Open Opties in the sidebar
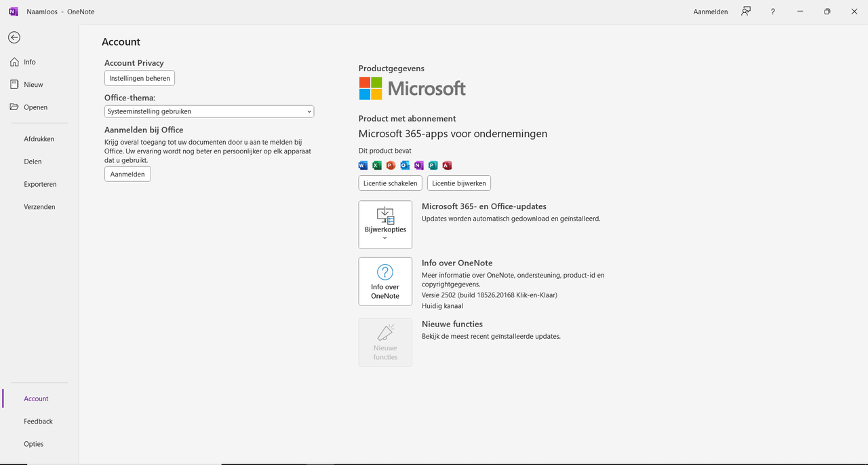The width and height of the screenshot is (868, 465). point(39,444)
